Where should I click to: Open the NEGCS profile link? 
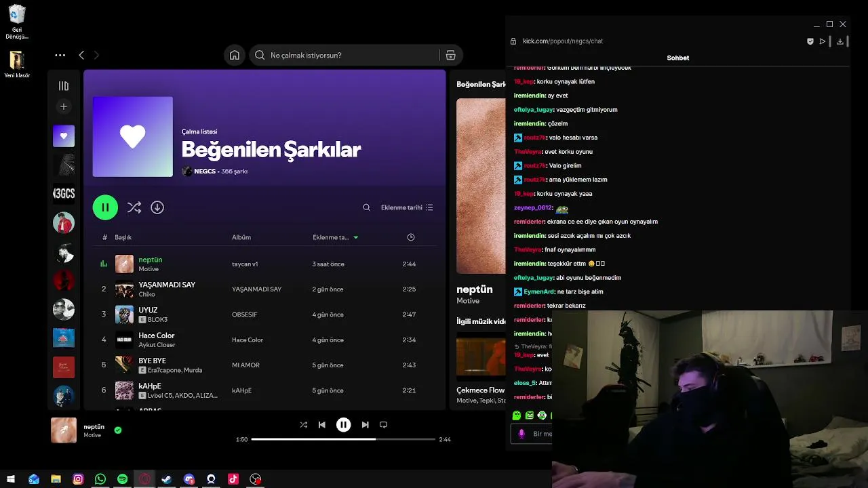tap(205, 171)
